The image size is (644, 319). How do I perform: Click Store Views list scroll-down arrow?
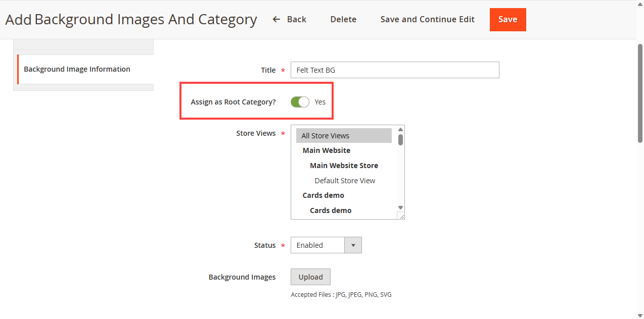pos(400,207)
